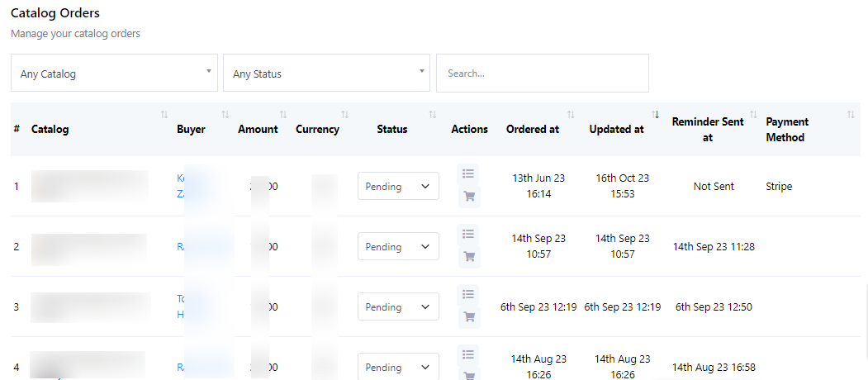Focus the Search input field
The width and height of the screenshot is (868, 380).
pos(542,74)
